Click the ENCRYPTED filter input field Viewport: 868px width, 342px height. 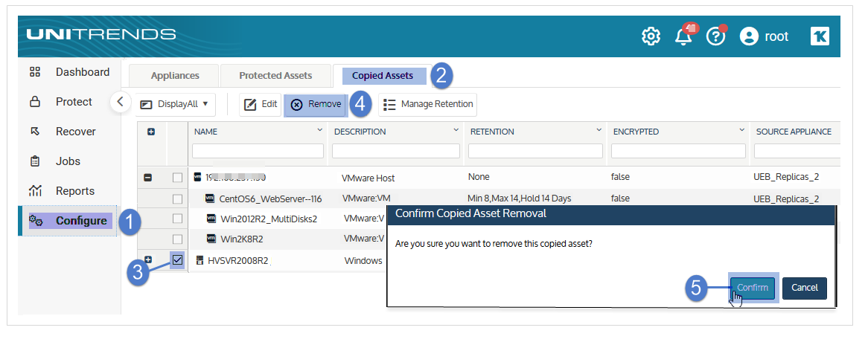(x=678, y=151)
